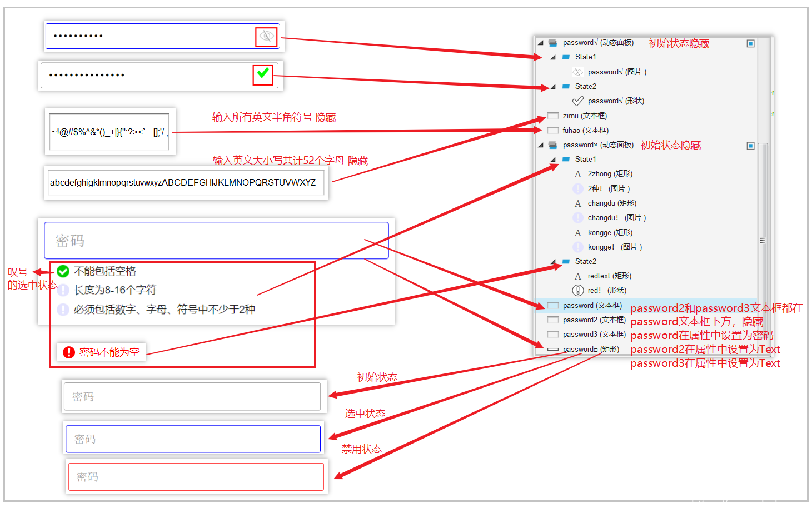Click the exclamation status icon beside 长度为8-16个字符
The width and height of the screenshot is (812, 513).
63,290
